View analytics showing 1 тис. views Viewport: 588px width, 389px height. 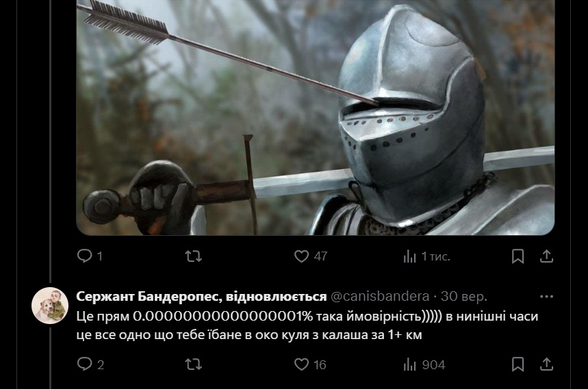coord(426,256)
